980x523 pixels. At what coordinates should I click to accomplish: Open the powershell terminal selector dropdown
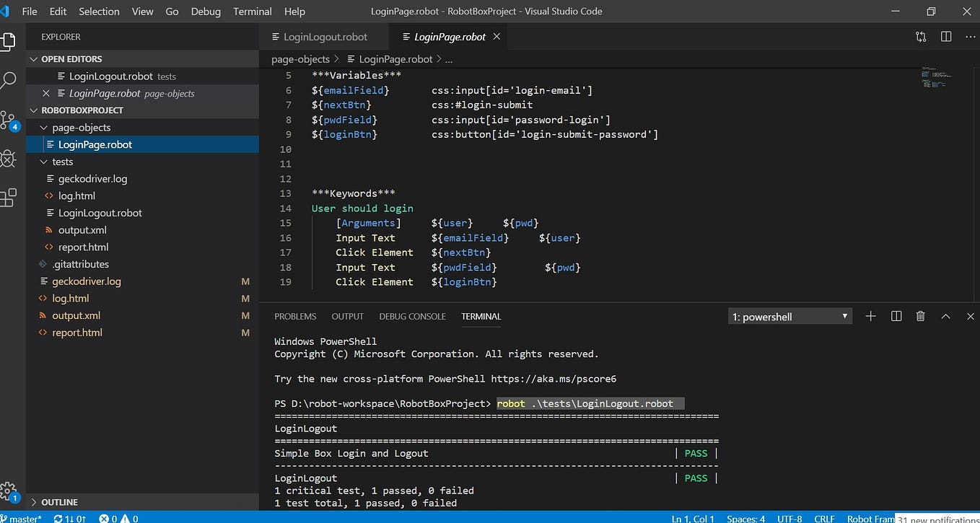789,316
